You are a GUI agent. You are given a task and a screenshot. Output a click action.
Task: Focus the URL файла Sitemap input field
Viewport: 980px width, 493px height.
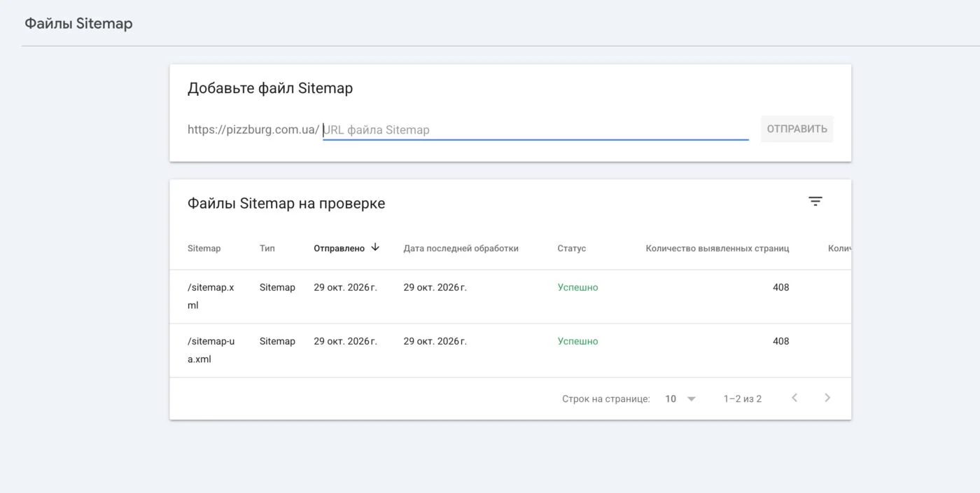[x=535, y=130]
